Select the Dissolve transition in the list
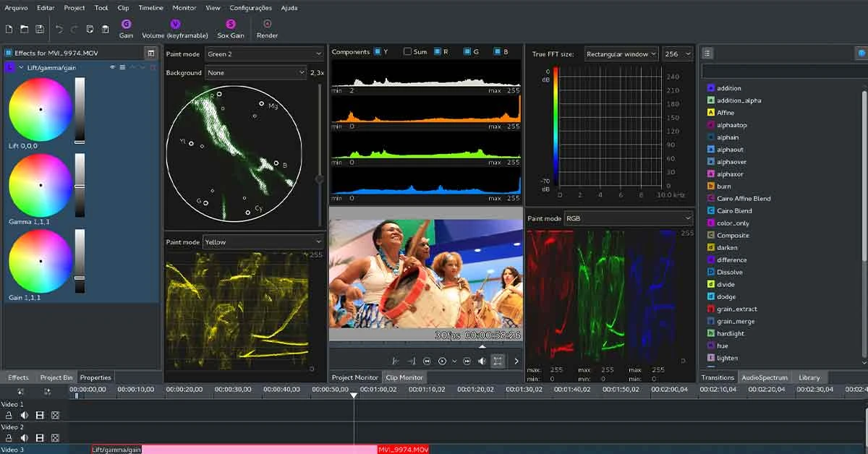Screen dimensions: 868x454 pyautogui.click(x=731, y=272)
